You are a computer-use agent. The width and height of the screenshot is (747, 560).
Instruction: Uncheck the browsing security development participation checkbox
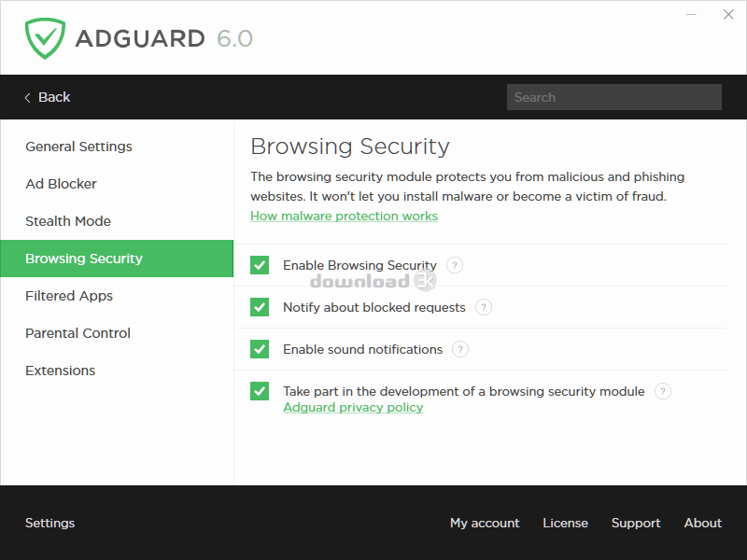pyautogui.click(x=260, y=391)
